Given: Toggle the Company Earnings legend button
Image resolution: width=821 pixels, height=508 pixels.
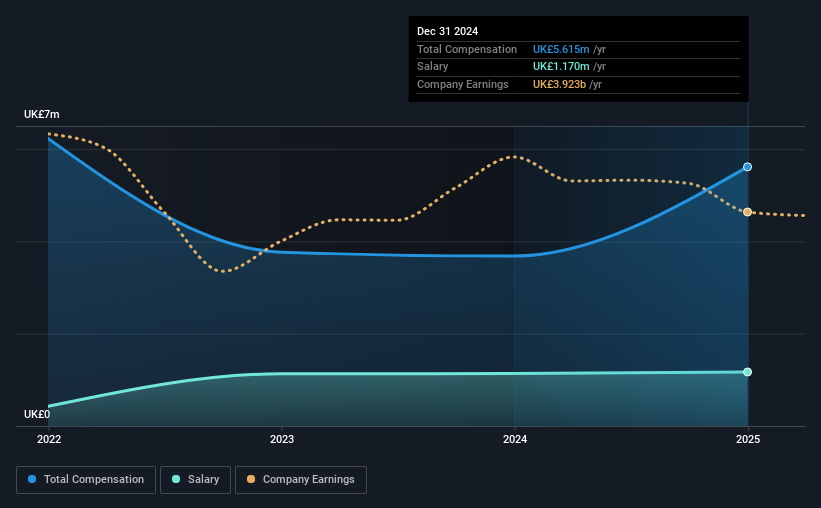Looking at the screenshot, I should [x=301, y=480].
